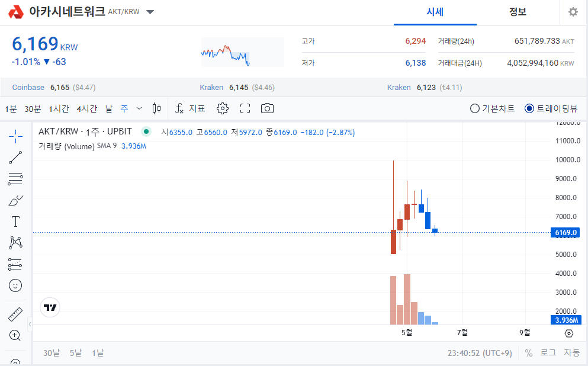Take a chart snapshot with camera
The image size is (588, 366).
tap(268, 109)
